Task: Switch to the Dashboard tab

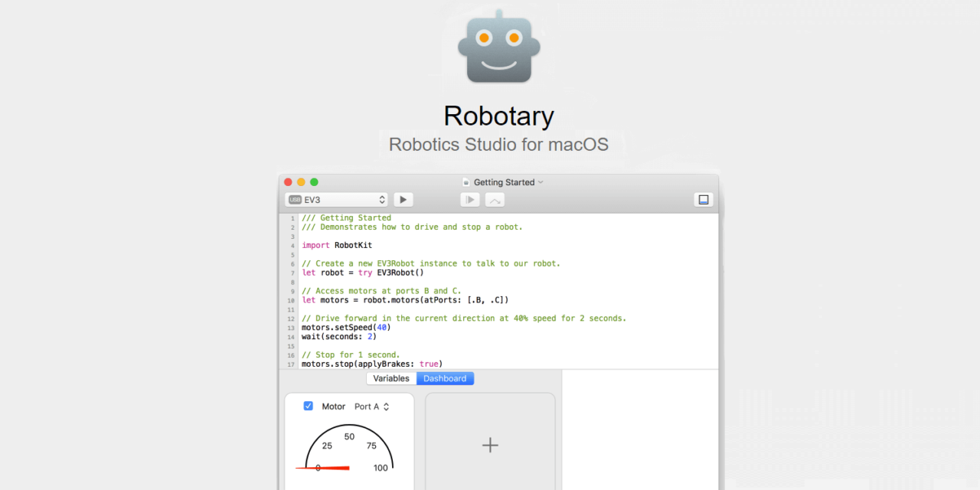Action: click(445, 378)
